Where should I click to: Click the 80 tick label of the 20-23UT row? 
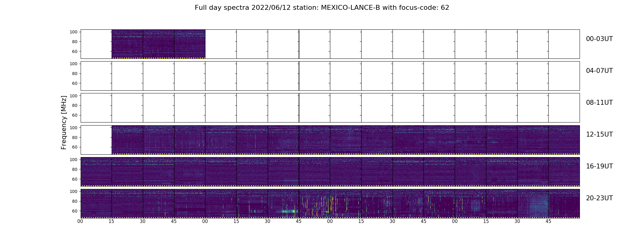point(75,201)
